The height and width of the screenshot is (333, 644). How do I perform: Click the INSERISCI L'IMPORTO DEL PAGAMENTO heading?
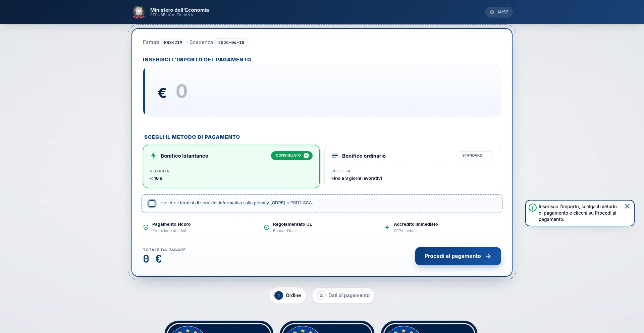click(197, 60)
